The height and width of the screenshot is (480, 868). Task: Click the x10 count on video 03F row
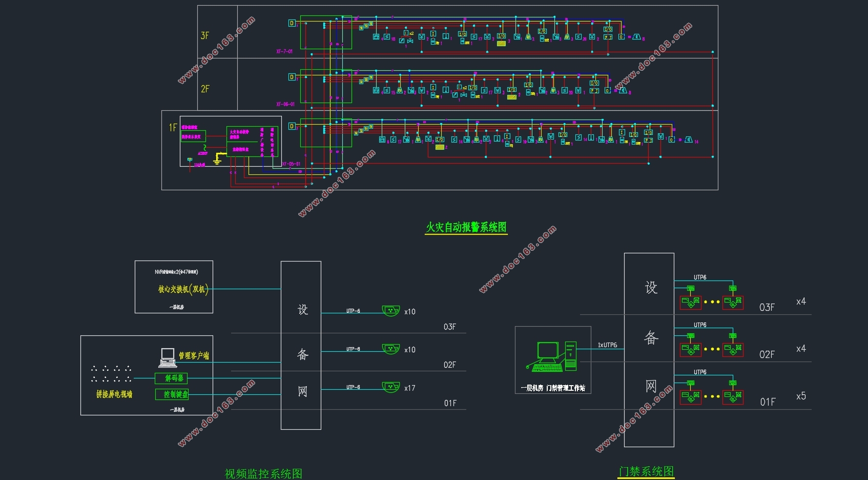[x=409, y=312]
